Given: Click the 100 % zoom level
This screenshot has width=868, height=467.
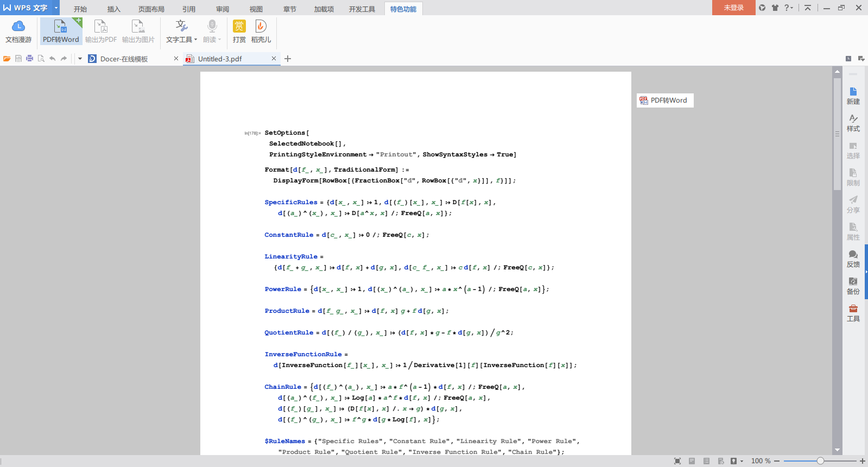Looking at the screenshot, I should pos(761,461).
